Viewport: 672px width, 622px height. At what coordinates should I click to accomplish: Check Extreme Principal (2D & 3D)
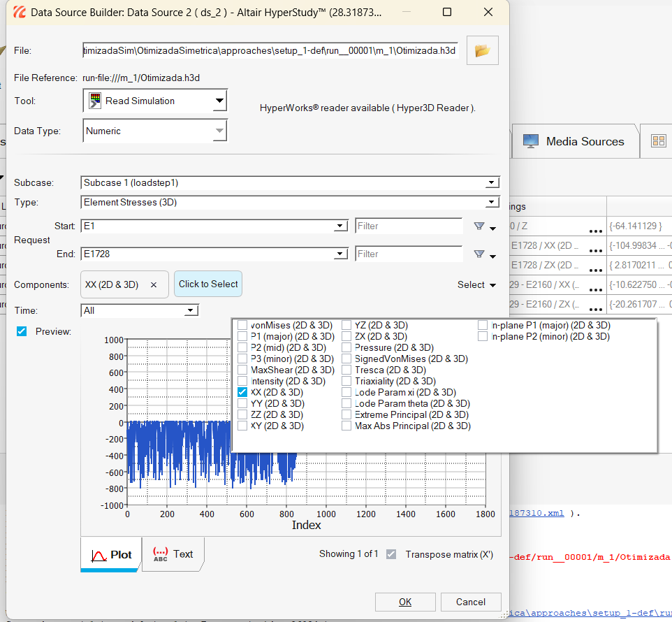coord(346,414)
